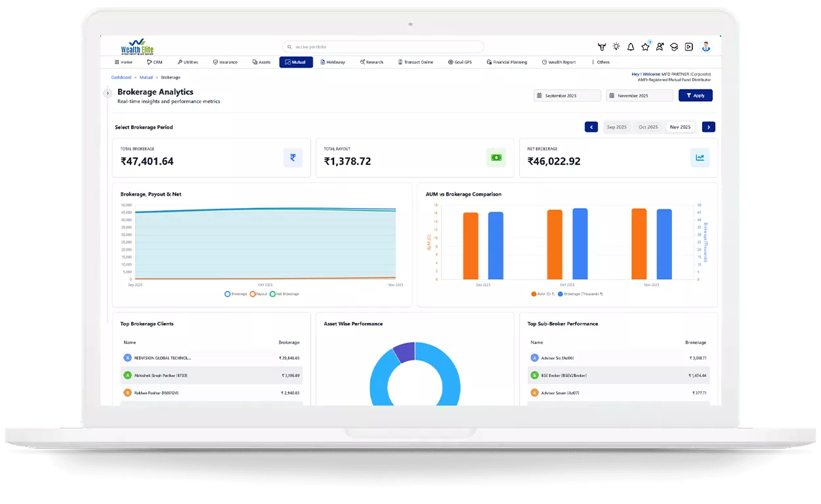The height and width of the screenshot is (504, 821).
Task: Click the star favorites icon with badge
Action: pos(646,47)
